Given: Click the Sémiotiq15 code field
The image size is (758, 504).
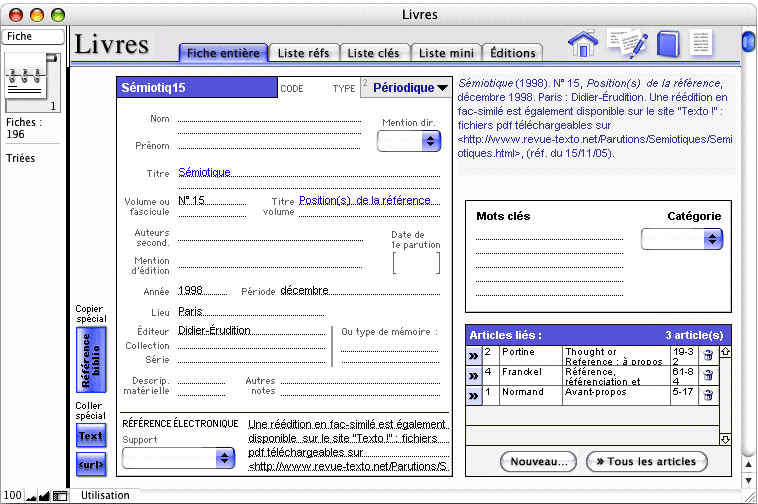Looking at the screenshot, I should click(197, 87).
